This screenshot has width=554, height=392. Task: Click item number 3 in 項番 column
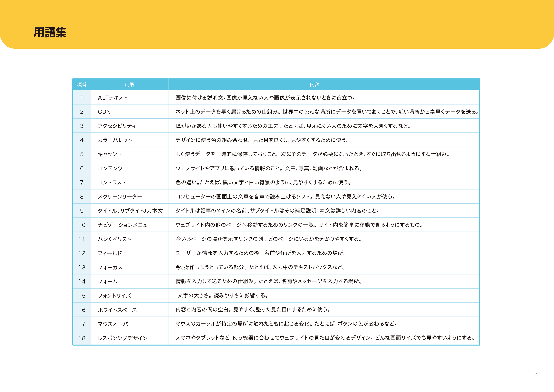82,126
